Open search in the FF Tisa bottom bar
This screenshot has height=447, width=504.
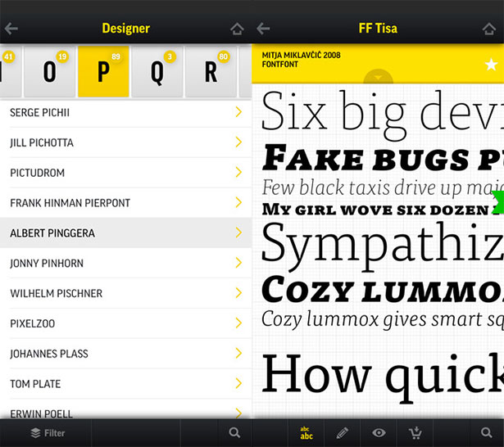(x=486, y=432)
